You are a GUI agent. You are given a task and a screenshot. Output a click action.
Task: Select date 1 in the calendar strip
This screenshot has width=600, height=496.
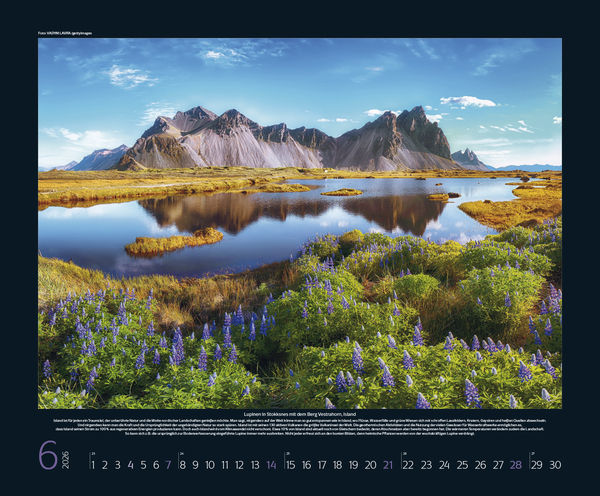click(x=93, y=464)
